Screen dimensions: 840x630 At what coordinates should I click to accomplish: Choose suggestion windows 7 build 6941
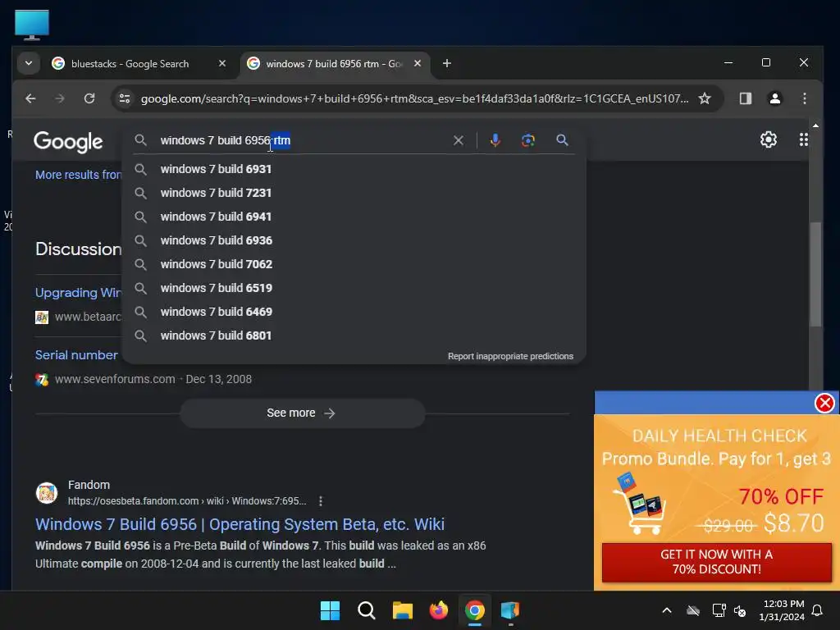(x=354, y=217)
